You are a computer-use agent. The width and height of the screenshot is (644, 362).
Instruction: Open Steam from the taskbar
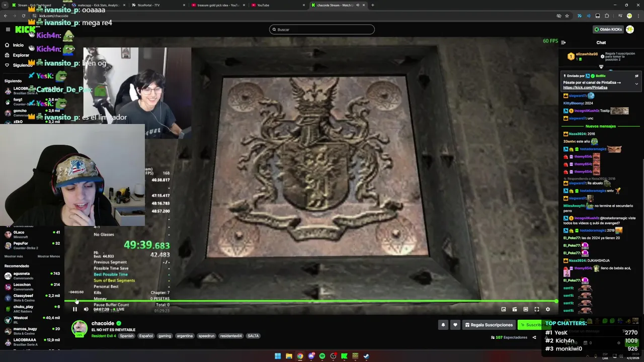(x=366, y=356)
